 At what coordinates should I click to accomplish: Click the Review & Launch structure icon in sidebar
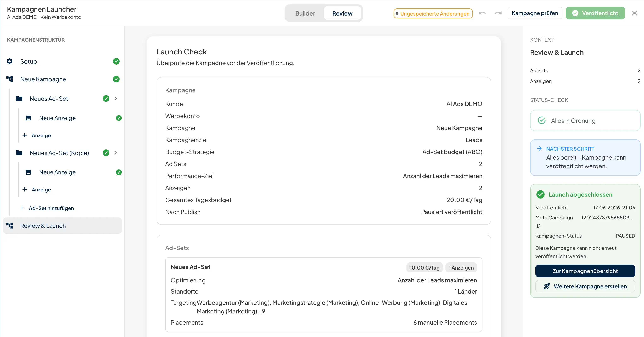click(10, 225)
